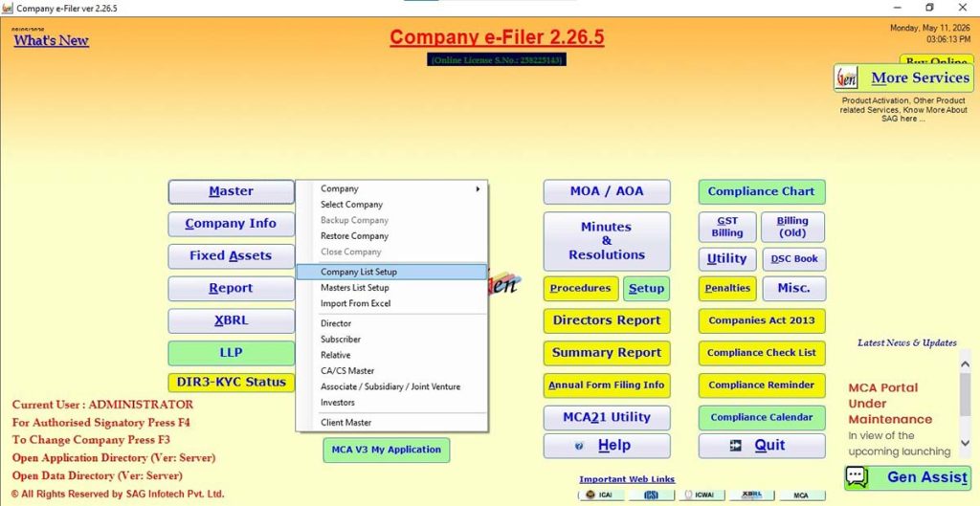Expand the Company submenu arrow
The height and width of the screenshot is (506, 980).
(479, 188)
